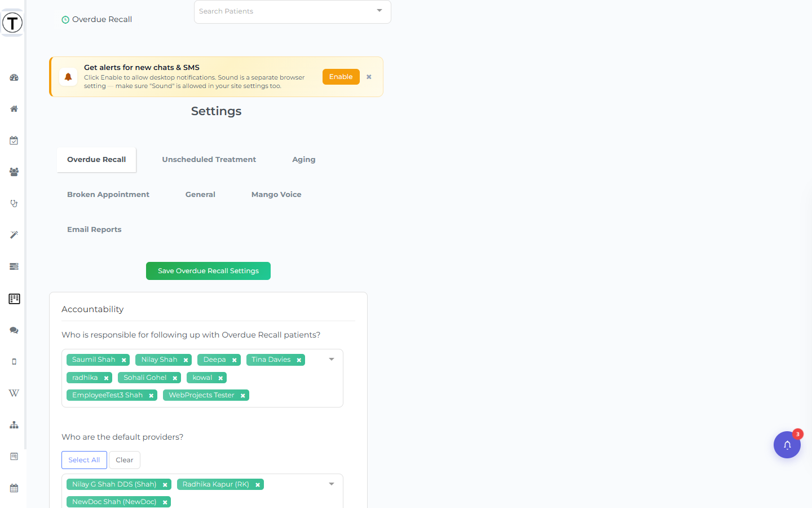
Task: Expand the default providers dropdown arrow
Action: pyautogui.click(x=332, y=484)
